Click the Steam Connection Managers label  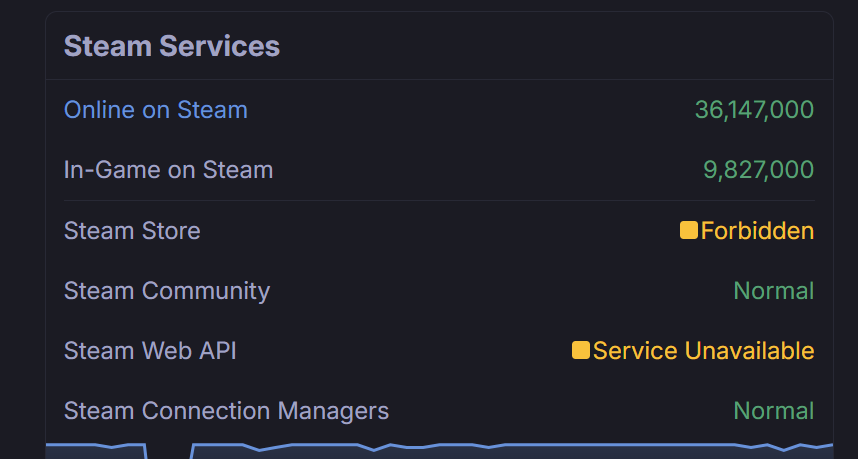pyautogui.click(x=226, y=411)
